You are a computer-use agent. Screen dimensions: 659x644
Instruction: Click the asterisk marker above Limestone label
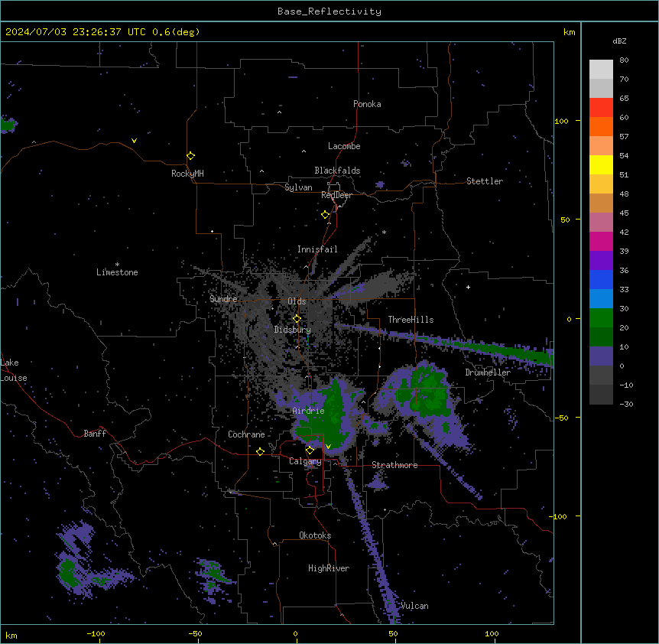pyautogui.click(x=117, y=265)
